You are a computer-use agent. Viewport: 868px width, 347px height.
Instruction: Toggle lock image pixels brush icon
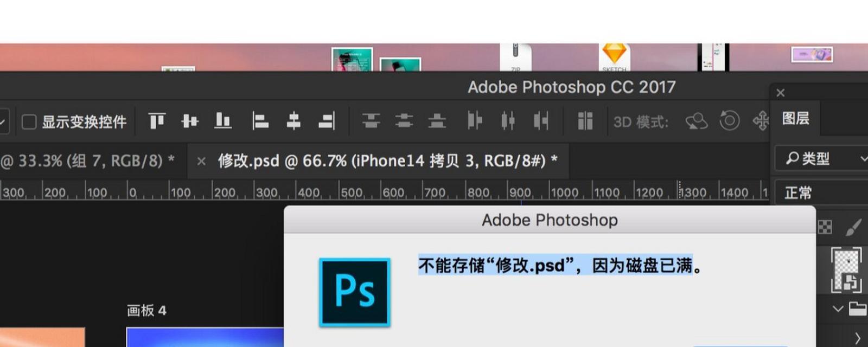tap(854, 227)
